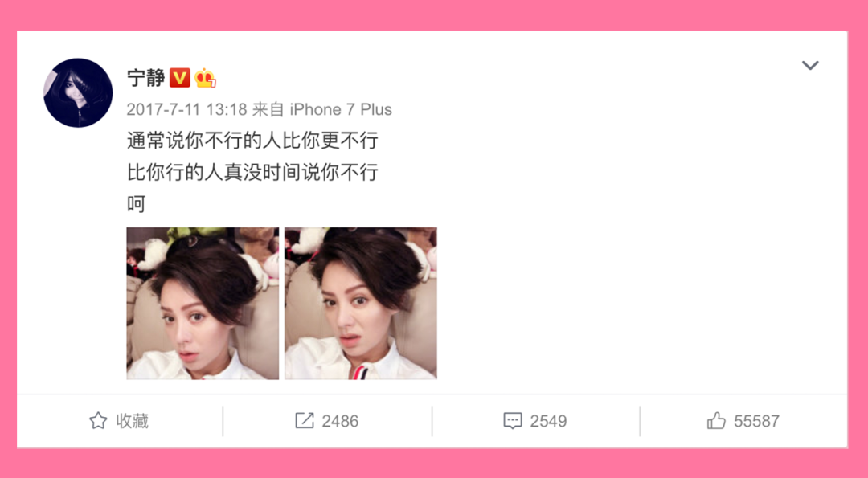Click the repost share icon

click(304, 421)
